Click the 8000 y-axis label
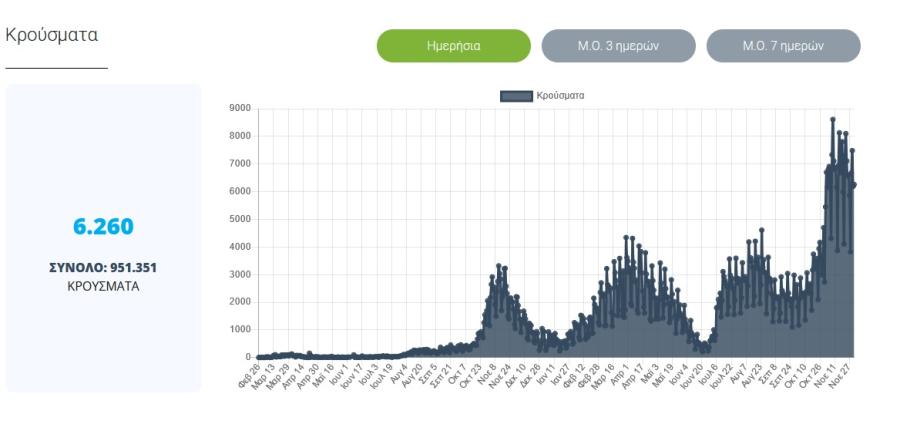This screenshot has width=900, height=441. [240, 136]
